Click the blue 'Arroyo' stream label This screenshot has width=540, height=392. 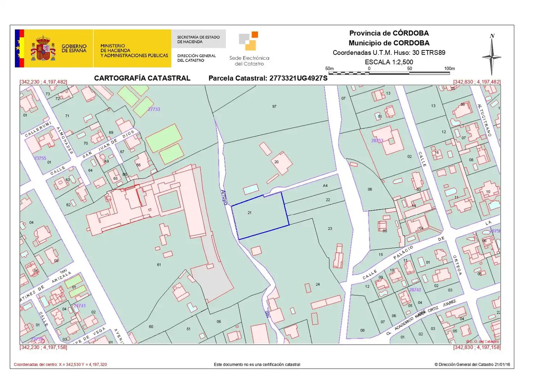[224, 197]
